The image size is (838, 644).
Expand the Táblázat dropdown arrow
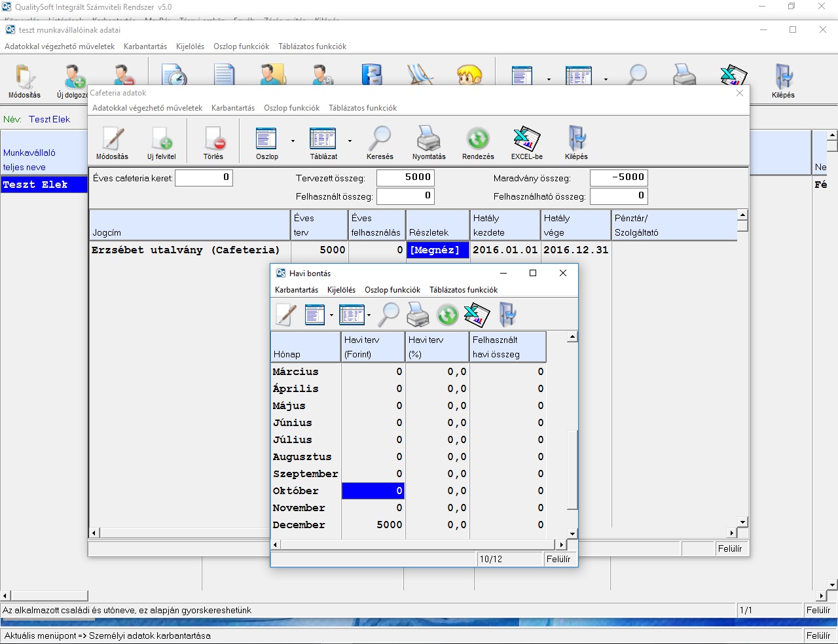[x=350, y=141]
